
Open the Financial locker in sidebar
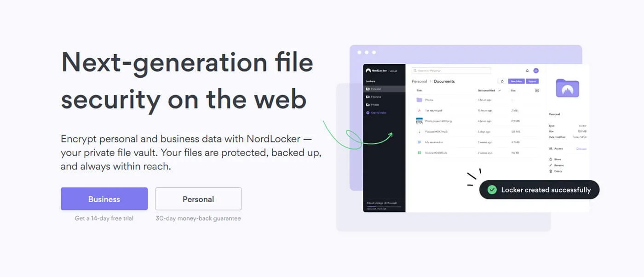[384, 97]
